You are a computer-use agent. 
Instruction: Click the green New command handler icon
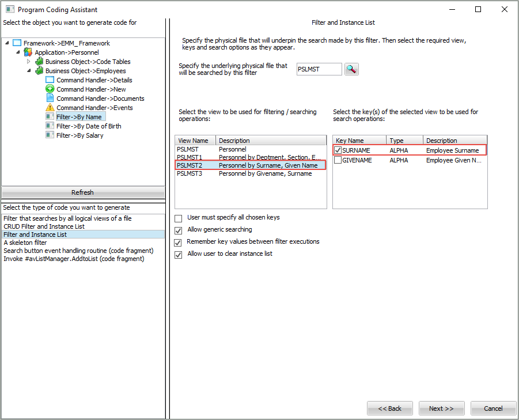(x=50, y=89)
